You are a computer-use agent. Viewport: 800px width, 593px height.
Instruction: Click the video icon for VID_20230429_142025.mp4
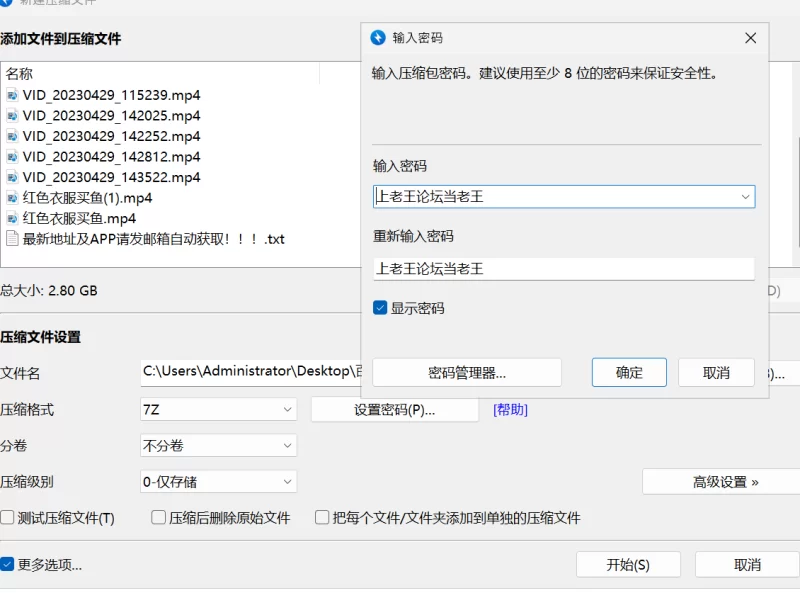(12, 116)
